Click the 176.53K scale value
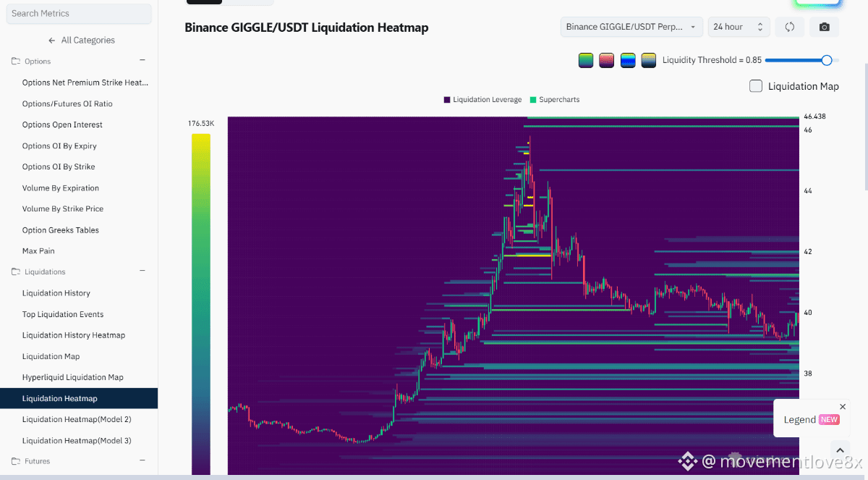Image resolution: width=868 pixels, height=480 pixels. coord(201,124)
